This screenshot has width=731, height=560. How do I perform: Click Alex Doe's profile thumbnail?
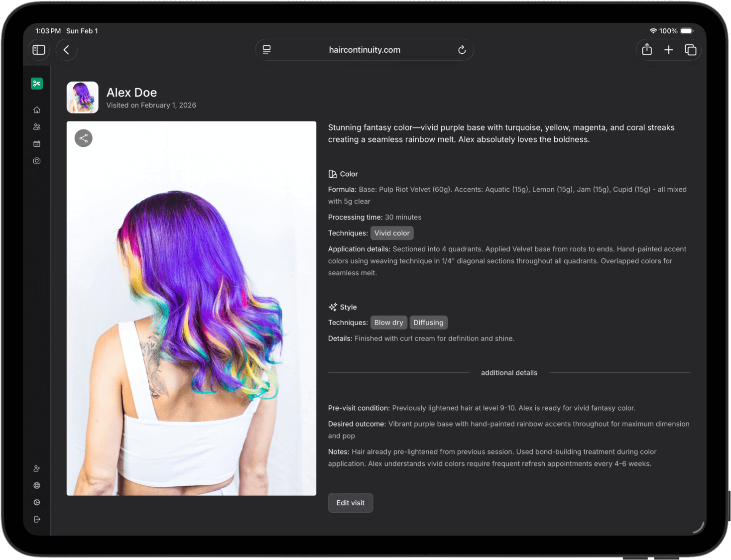pyautogui.click(x=82, y=97)
